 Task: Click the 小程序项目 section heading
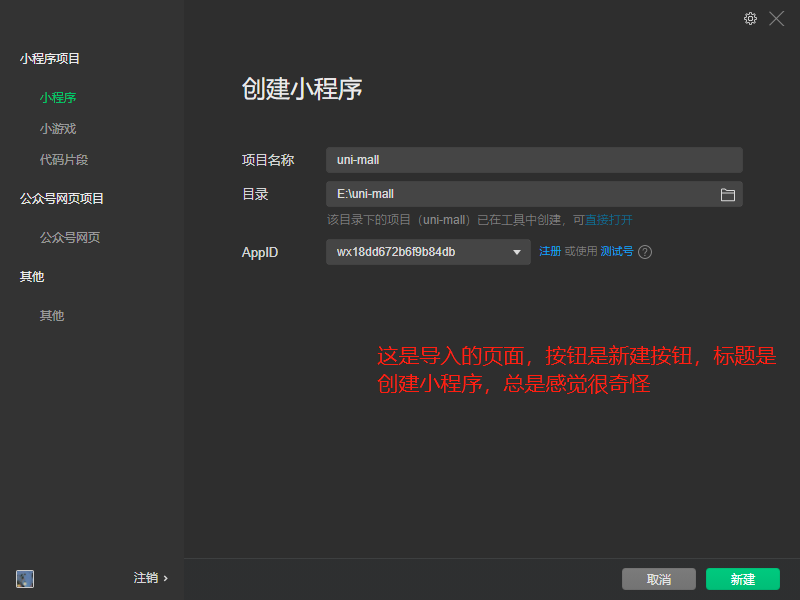pos(50,59)
